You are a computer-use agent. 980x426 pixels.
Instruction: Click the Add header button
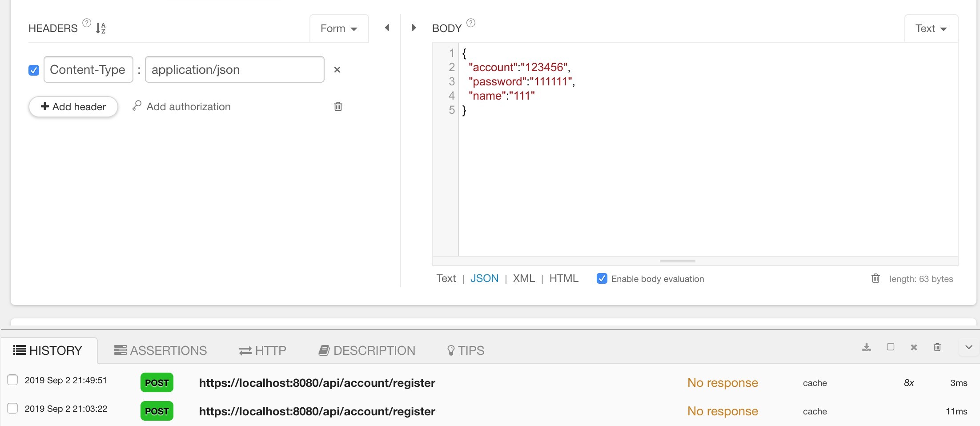tap(73, 107)
